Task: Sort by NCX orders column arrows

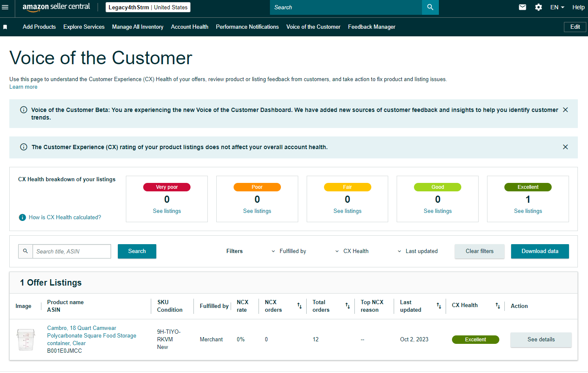Action: coord(299,306)
